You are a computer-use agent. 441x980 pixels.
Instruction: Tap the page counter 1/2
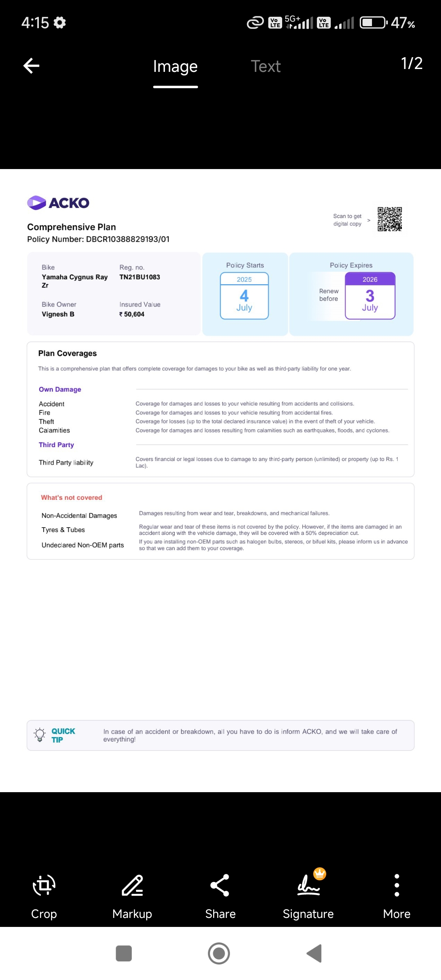pos(411,64)
